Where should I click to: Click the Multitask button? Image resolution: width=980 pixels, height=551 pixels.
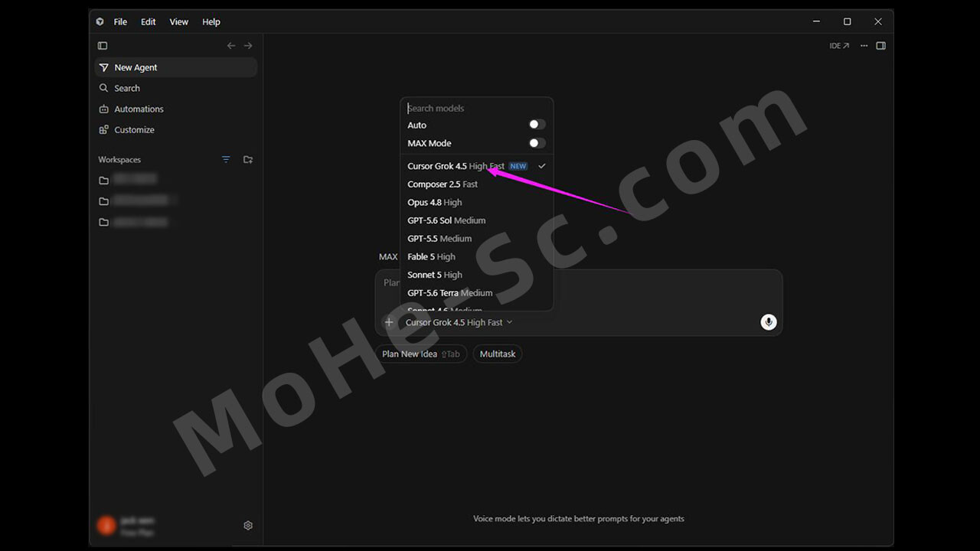[x=498, y=354]
